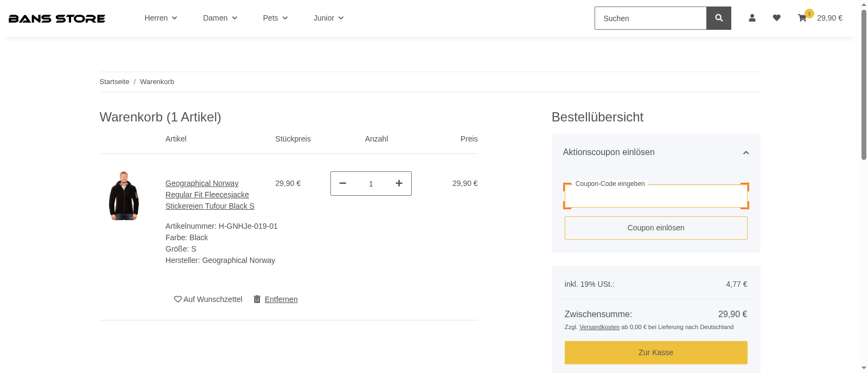The height and width of the screenshot is (373, 868).
Task: Add item via Auf Wunschzettel heart
Action: pyautogui.click(x=208, y=299)
